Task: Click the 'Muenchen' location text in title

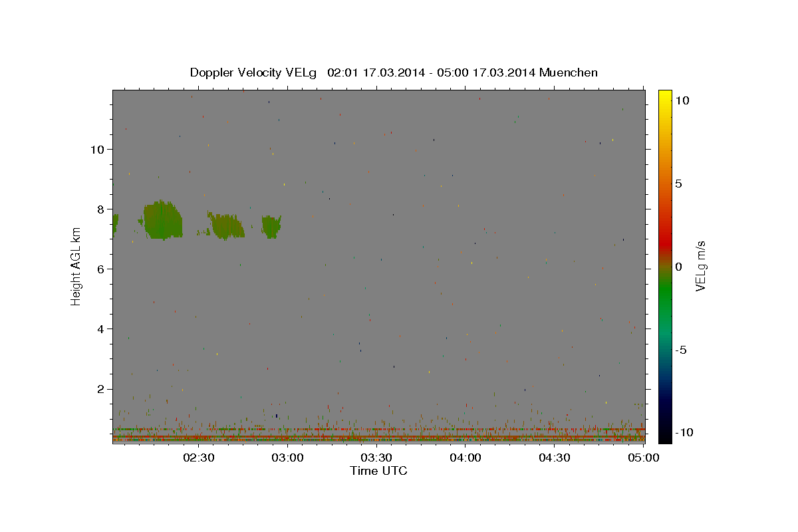Action: click(569, 72)
